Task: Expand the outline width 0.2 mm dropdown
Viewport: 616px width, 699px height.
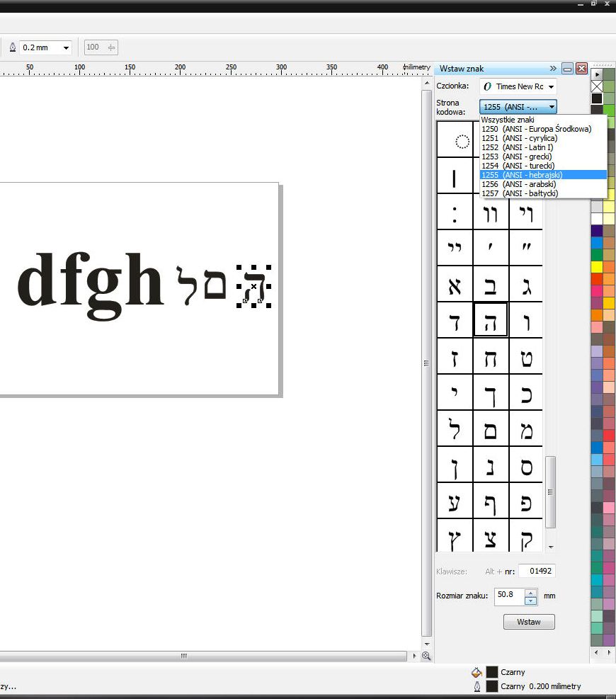Action: click(67, 48)
